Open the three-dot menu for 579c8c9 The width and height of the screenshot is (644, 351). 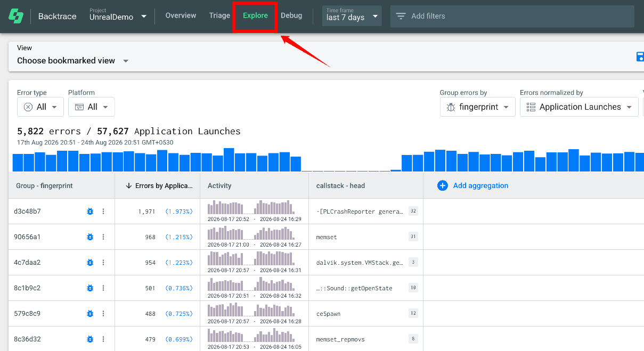(103, 314)
